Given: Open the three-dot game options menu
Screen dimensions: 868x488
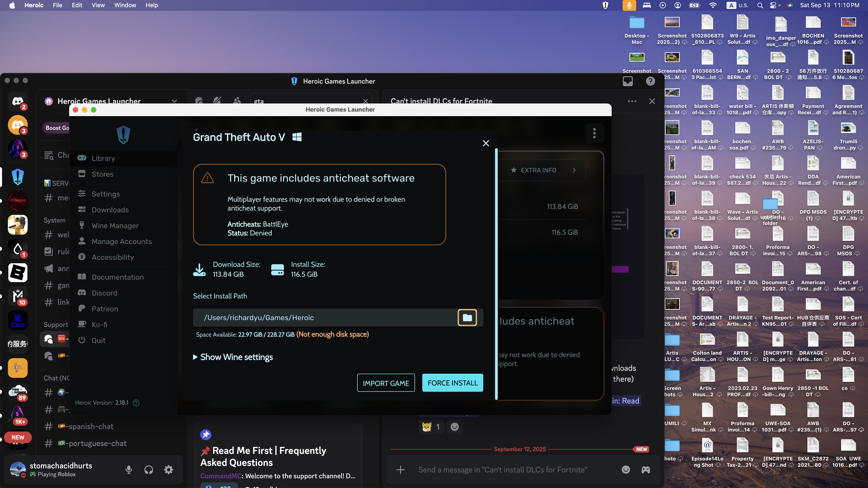Looking at the screenshot, I should pyautogui.click(x=594, y=133).
